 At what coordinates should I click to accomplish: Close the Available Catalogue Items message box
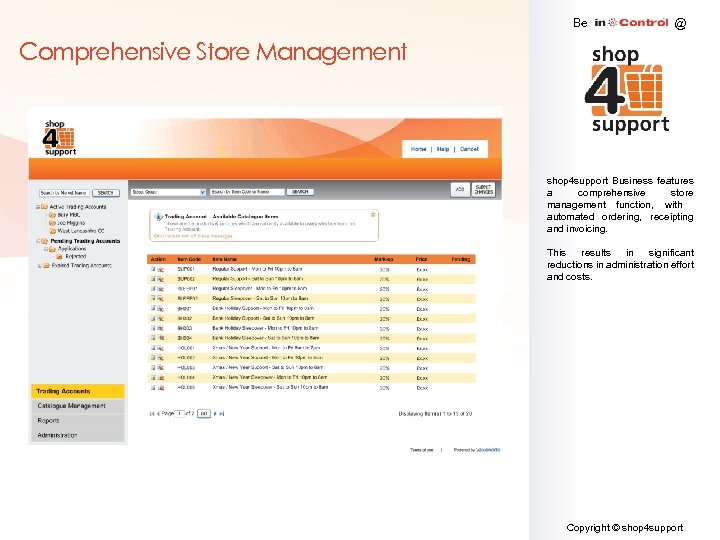click(x=373, y=214)
